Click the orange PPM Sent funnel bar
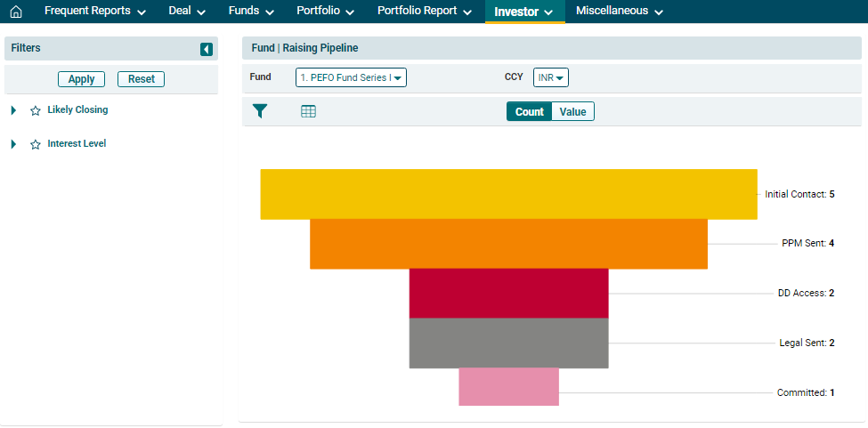This screenshot has height=428, width=868. [508, 244]
